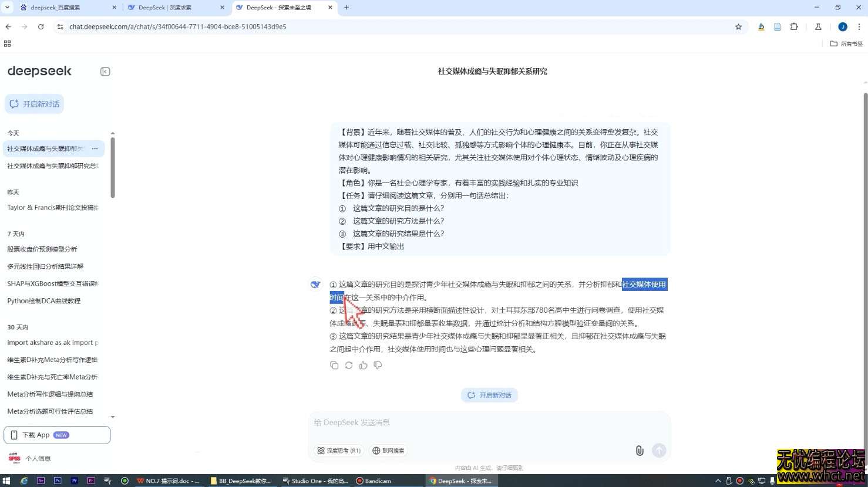Enable 深度思考 (R1) mode
Viewport: 868px width, 487px height.
[339, 451]
